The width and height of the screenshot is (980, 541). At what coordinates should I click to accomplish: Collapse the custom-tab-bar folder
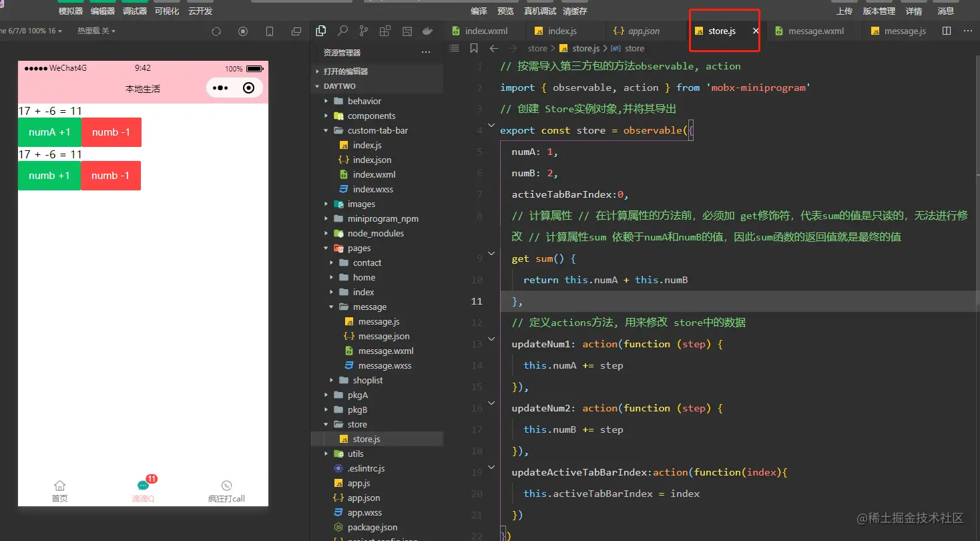pos(377,130)
